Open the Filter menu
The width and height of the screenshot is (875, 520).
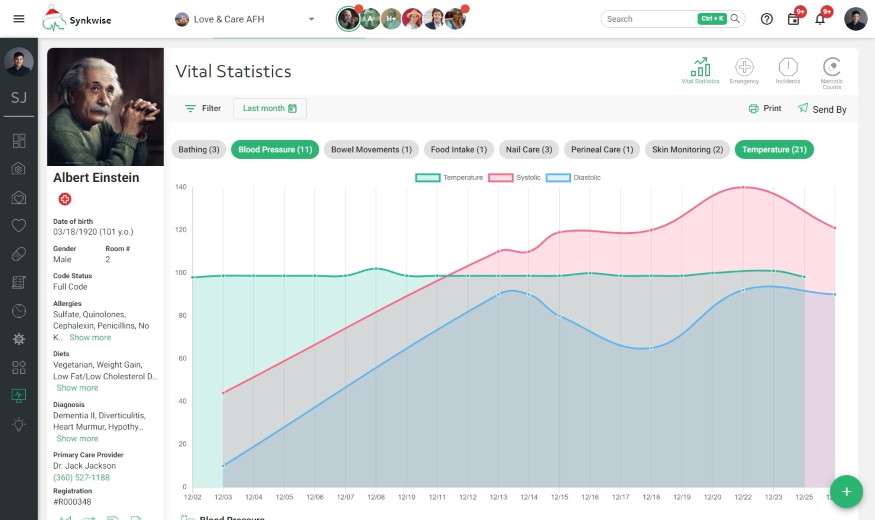point(203,108)
